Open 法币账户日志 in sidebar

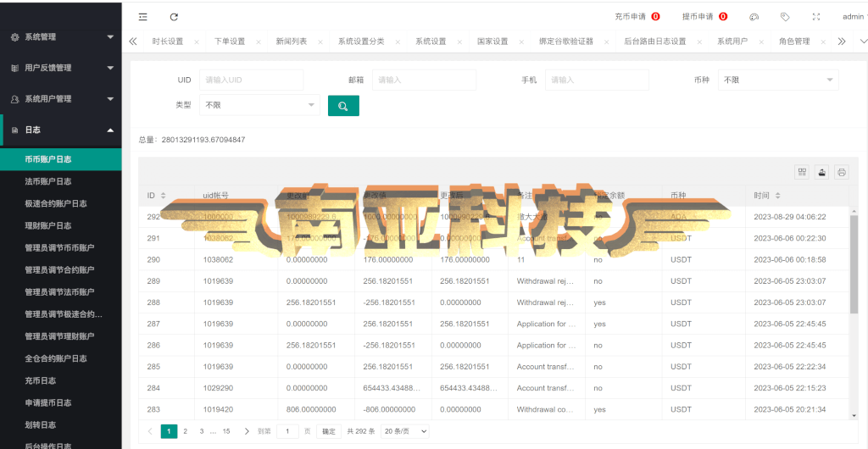click(x=61, y=181)
